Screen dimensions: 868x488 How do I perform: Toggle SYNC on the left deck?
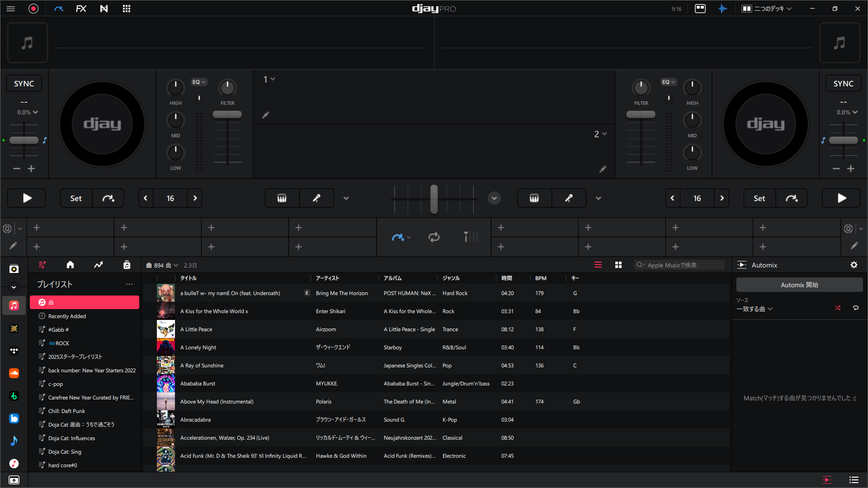(x=24, y=84)
